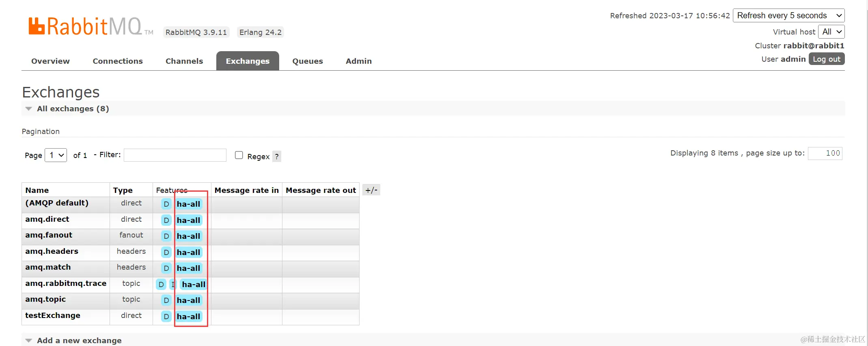Open the amq.match exchange link
The image size is (868, 346).
coord(48,267)
